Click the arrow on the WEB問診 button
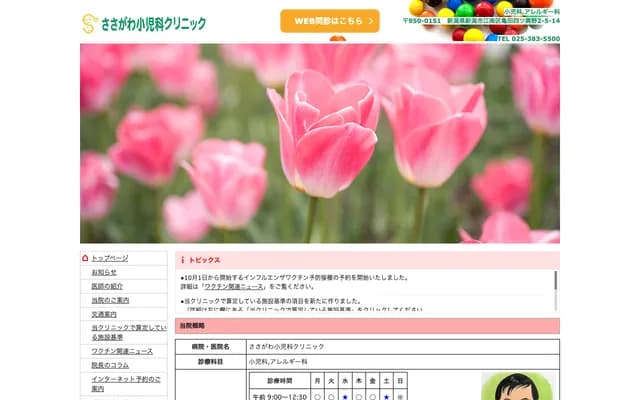Image resolution: width=640 pixels, height=400 pixels. 369,21
